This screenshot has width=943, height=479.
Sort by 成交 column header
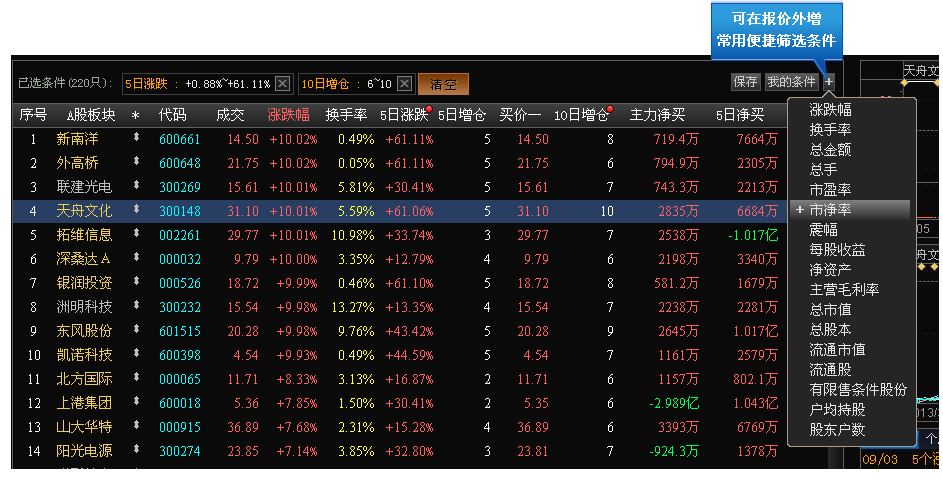pyautogui.click(x=230, y=114)
